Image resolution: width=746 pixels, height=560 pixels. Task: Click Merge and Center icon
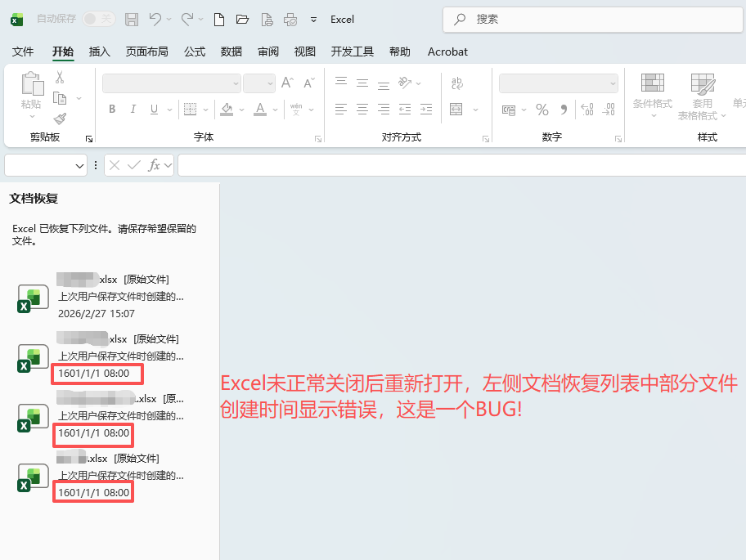tap(456, 110)
